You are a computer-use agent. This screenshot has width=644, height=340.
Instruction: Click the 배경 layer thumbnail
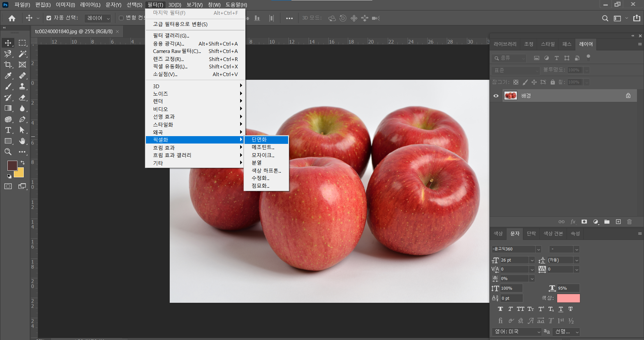511,96
